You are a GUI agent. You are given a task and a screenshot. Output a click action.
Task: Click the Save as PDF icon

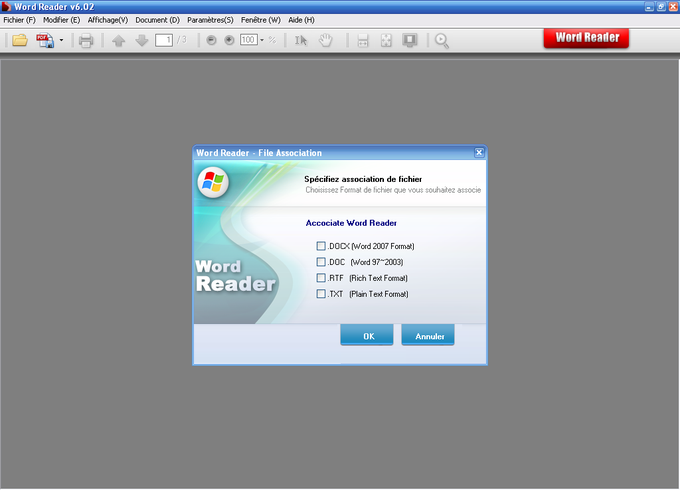[x=45, y=40]
